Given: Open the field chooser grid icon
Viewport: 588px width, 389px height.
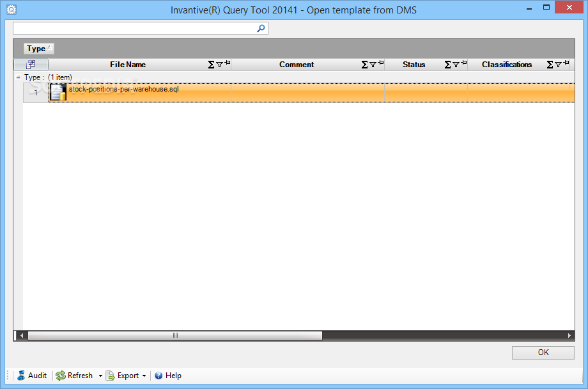Looking at the screenshot, I should pyautogui.click(x=31, y=65).
